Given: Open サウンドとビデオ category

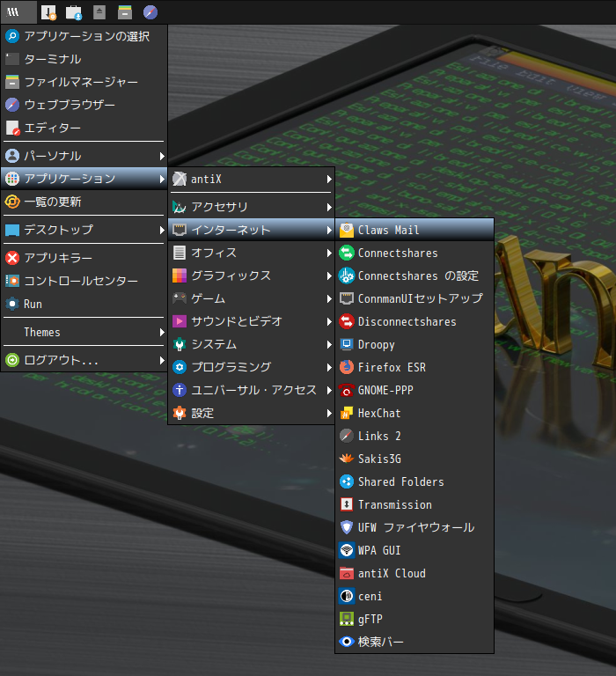Looking at the screenshot, I should coord(252,321).
